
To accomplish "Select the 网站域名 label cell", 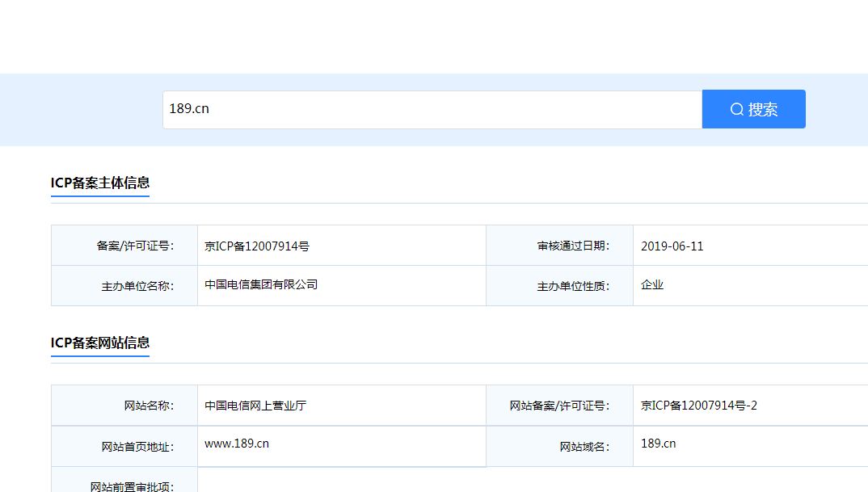I will [559, 446].
